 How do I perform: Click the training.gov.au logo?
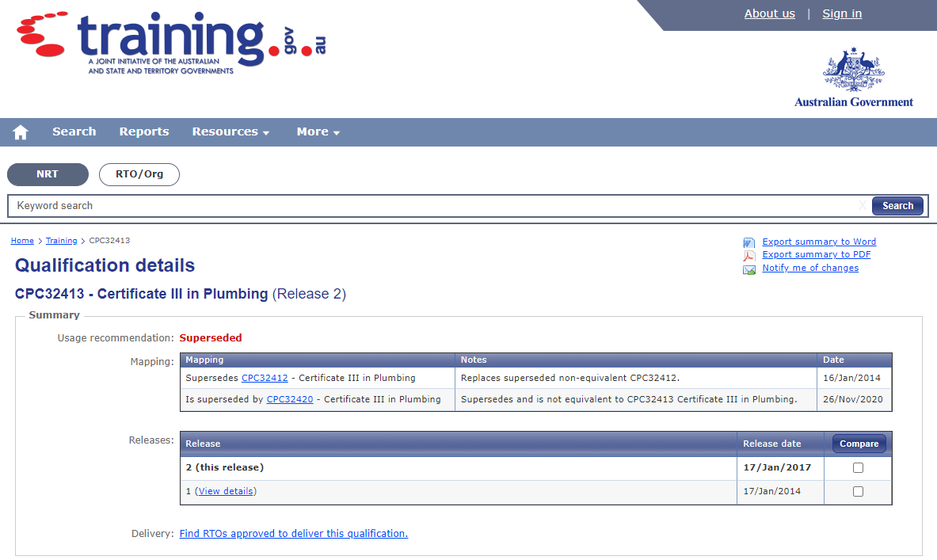tap(172, 43)
